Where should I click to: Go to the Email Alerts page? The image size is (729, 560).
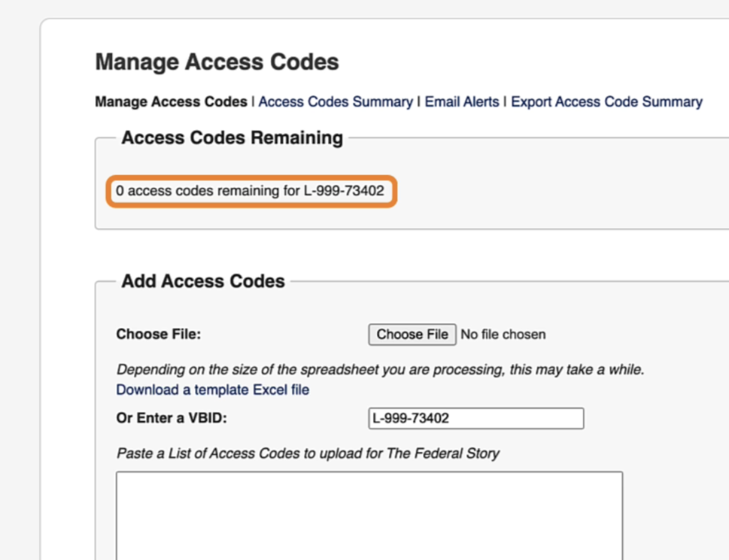(x=462, y=102)
